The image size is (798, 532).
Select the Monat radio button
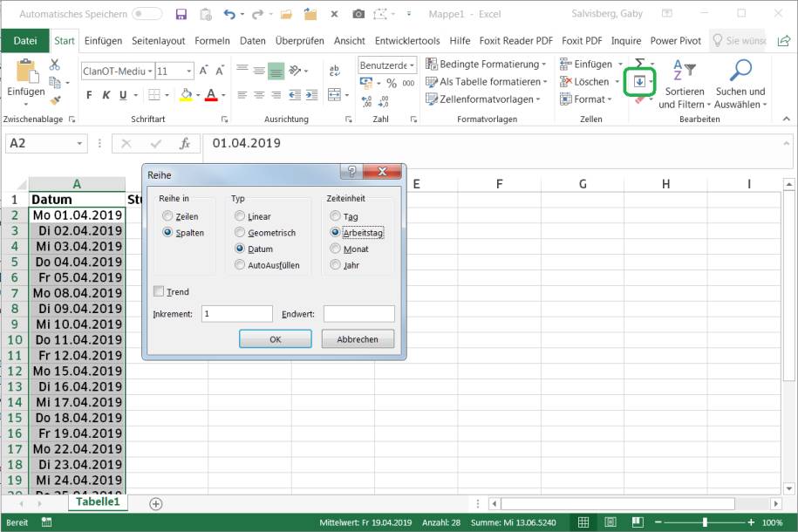[x=336, y=249]
